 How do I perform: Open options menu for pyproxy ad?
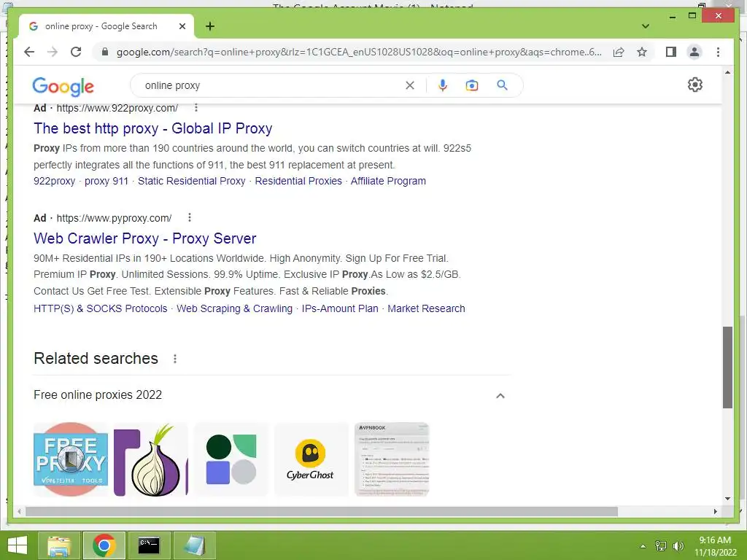coord(190,217)
